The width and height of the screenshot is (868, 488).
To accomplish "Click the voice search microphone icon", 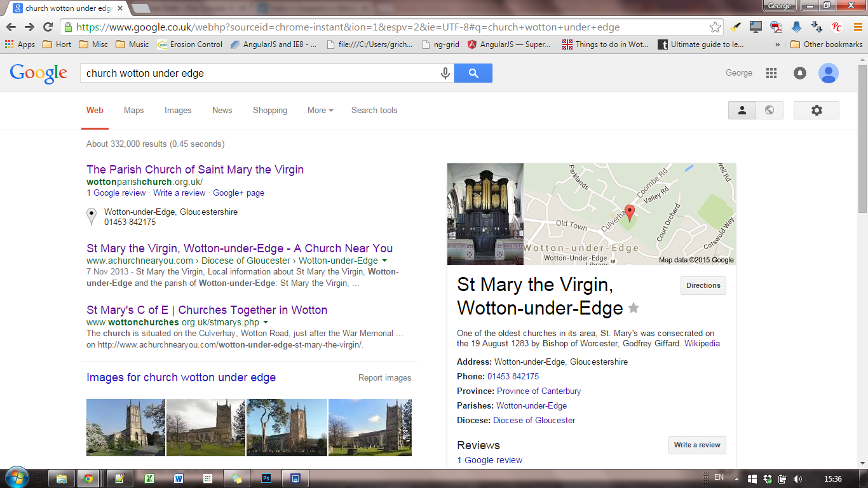I will pyautogui.click(x=445, y=73).
